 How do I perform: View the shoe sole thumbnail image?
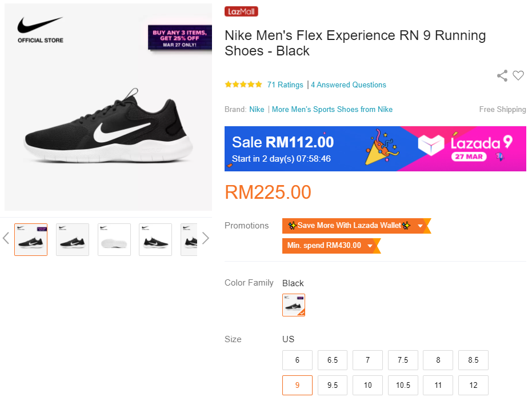(114, 239)
